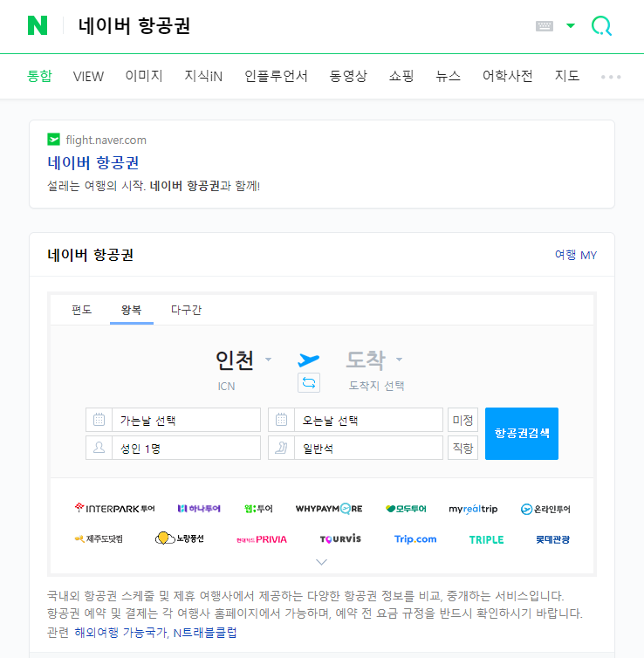Open the on-screen keyboard icon
The image size is (644, 658).
coord(545,26)
